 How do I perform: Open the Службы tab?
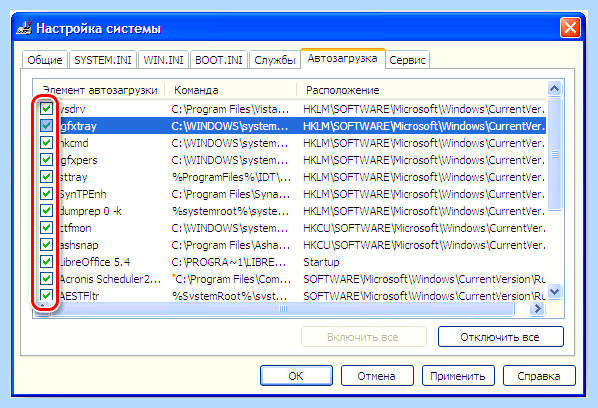pyautogui.click(x=275, y=60)
